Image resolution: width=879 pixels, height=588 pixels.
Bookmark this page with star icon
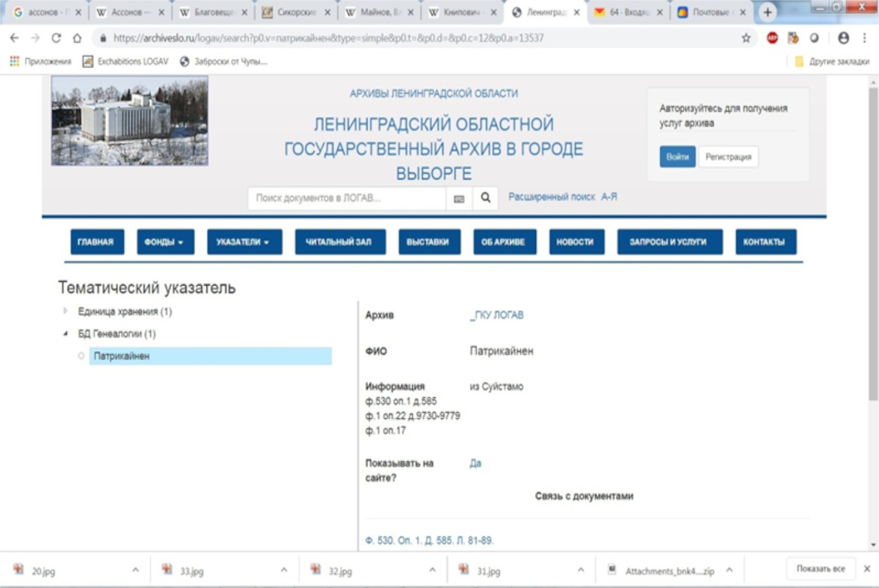point(746,38)
